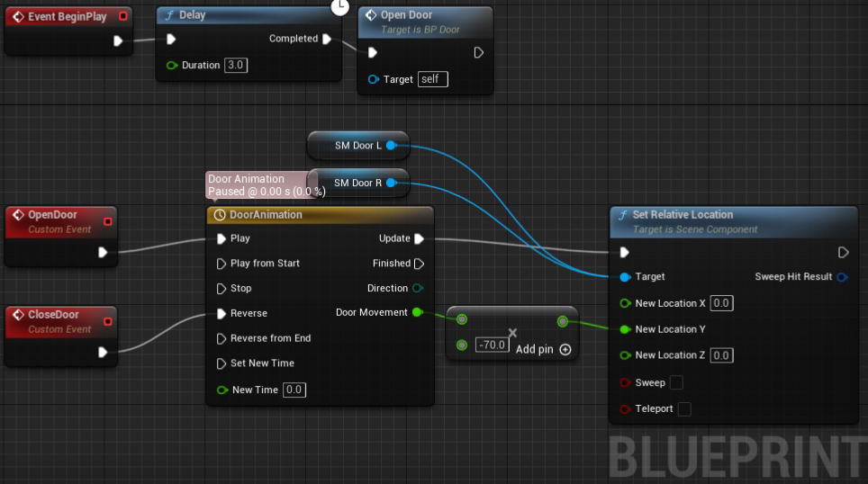Viewport: 868px width, 484px height.
Task: Click the Door Movement output pin
Action: [418, 312]
